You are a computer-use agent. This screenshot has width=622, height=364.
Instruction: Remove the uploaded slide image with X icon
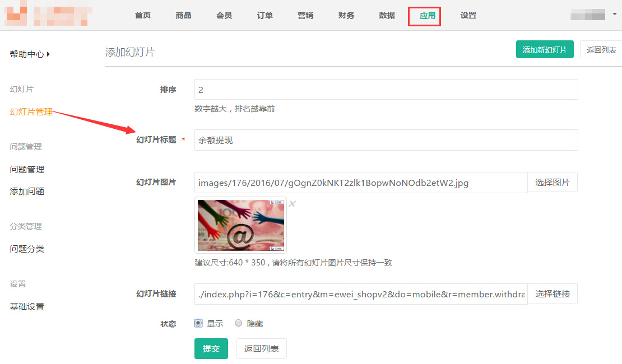point(292,204)
